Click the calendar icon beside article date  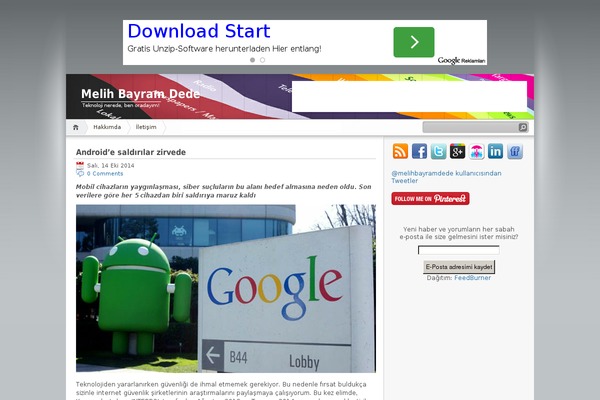tap(80, 166)
